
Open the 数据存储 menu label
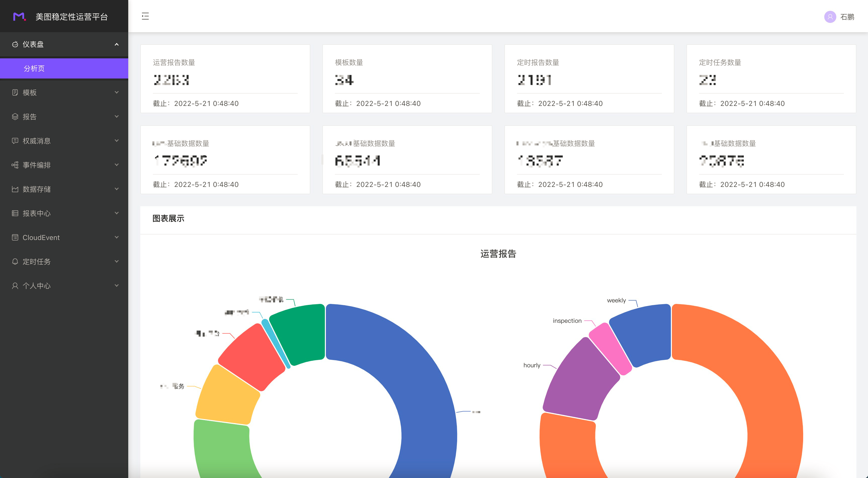(x=37, y=189)
